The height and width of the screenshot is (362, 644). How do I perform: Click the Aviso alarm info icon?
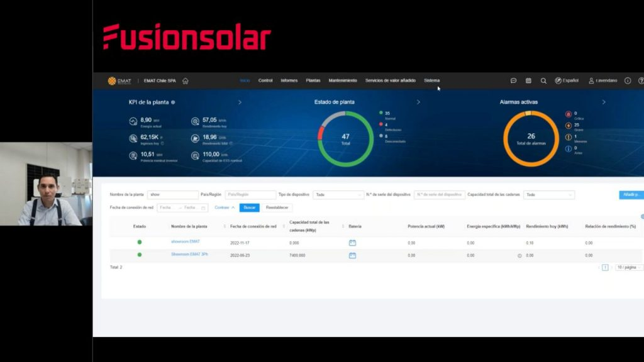(x=569, y=148)
